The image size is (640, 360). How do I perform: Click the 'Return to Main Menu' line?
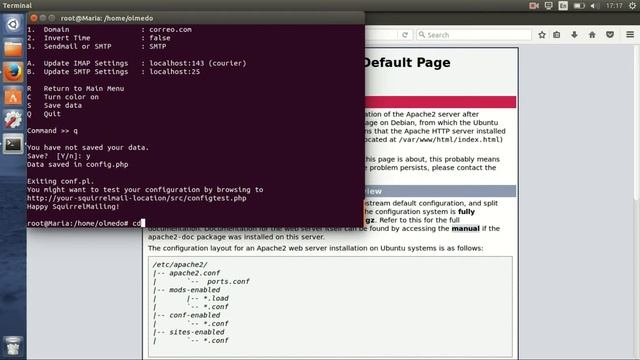[x=76, y=89]
